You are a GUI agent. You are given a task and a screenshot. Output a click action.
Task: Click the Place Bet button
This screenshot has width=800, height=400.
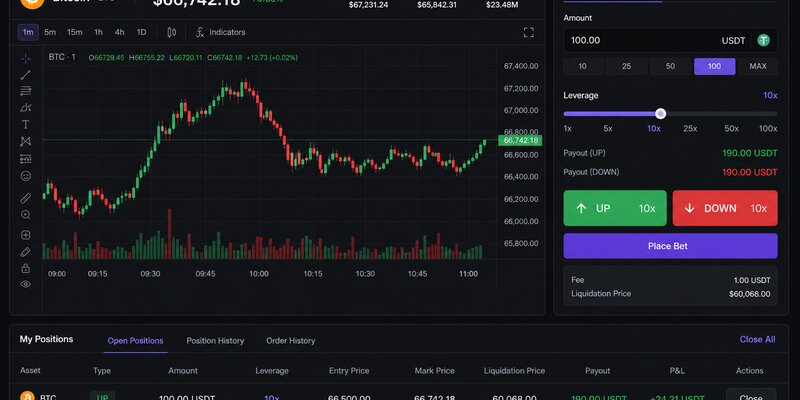(x=670, y=246)
